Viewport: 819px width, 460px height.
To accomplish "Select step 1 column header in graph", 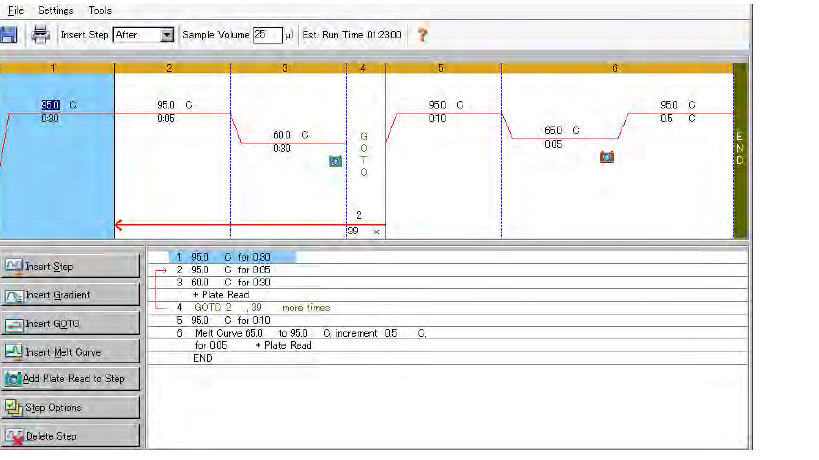I will 57,68.
